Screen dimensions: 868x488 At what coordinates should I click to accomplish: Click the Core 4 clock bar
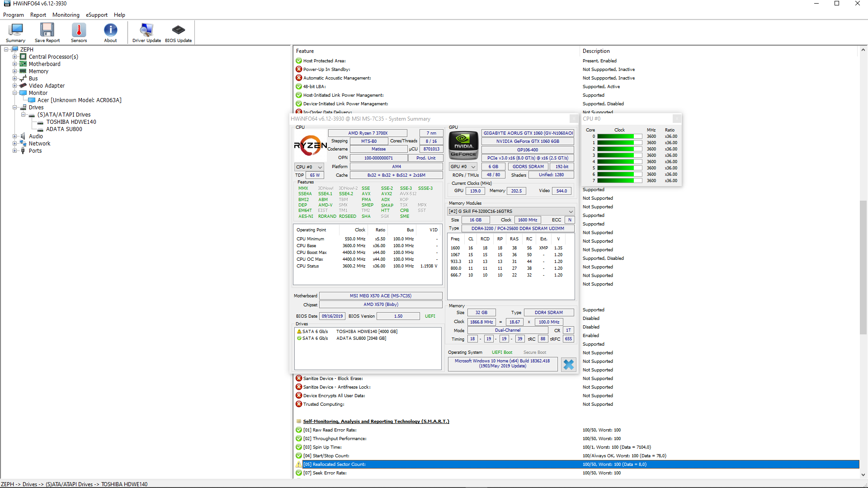pyautogui.click(x=619, y=162)
